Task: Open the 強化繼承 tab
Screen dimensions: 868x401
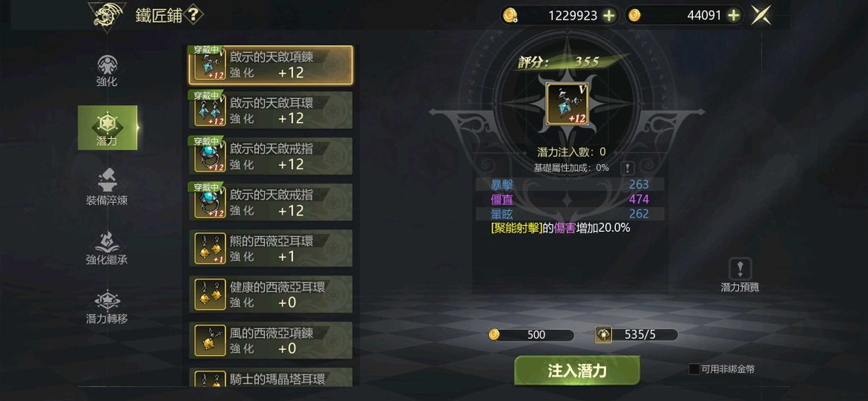Action: click(x=107, y=246)
